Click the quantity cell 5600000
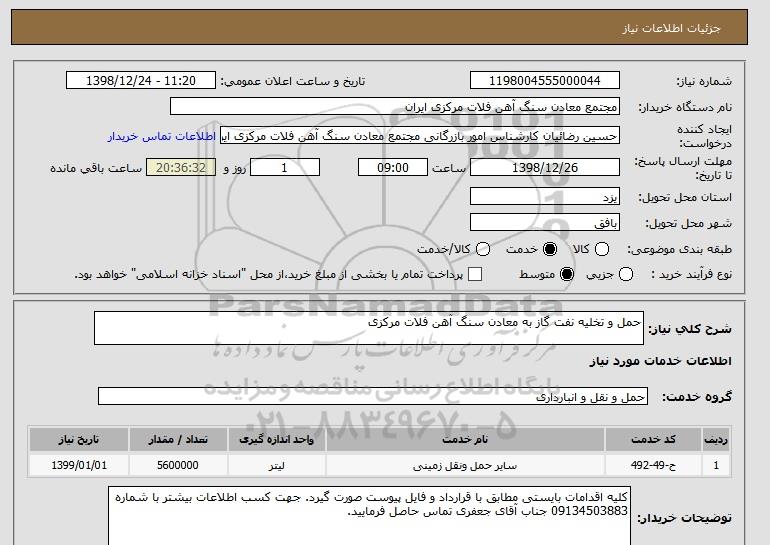 point(178,465)
